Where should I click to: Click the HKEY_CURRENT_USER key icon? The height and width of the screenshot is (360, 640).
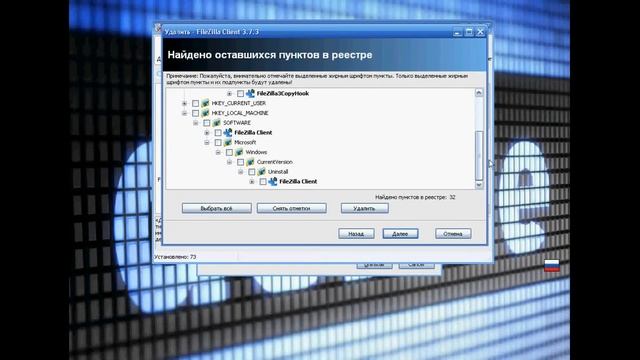click(205, 103)
